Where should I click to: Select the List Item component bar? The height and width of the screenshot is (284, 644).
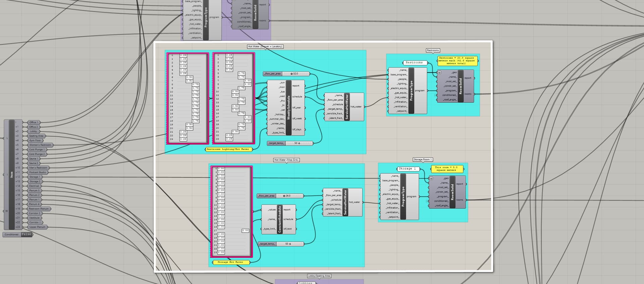12,175
